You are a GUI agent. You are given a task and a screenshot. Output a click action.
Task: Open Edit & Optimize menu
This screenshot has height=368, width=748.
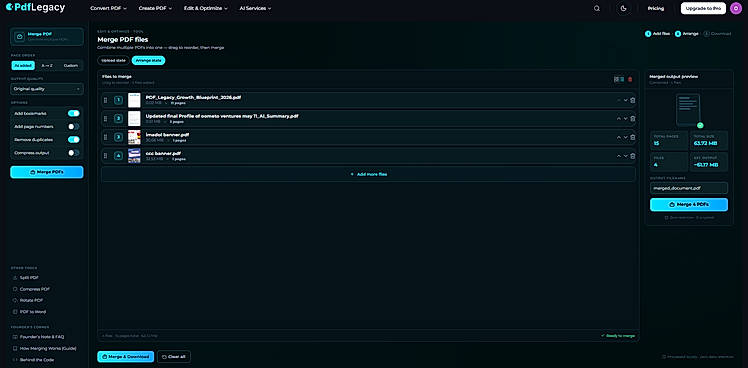click(x=206, y=8)
